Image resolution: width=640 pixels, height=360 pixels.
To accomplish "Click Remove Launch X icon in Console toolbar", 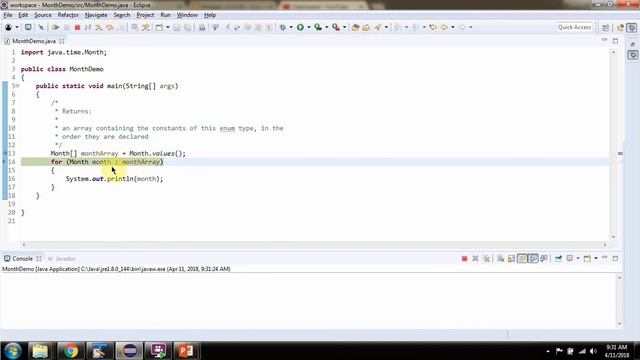I will (x=475, y=258).
